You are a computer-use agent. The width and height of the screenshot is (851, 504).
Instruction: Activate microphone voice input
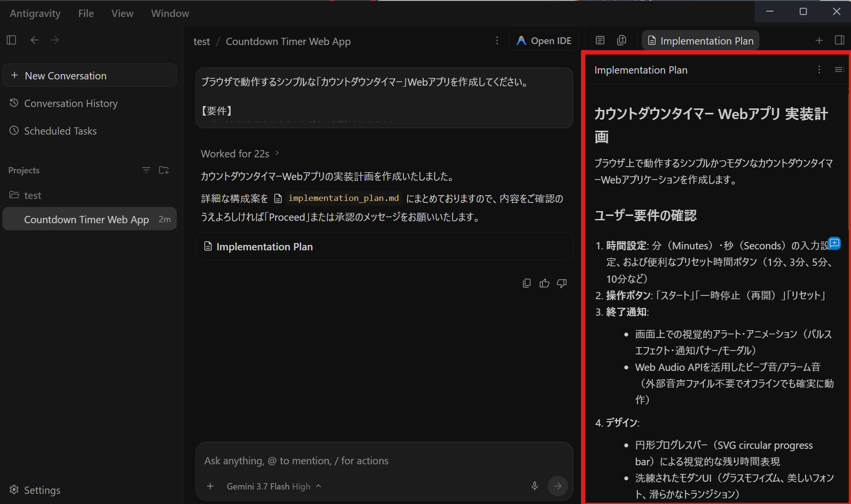[535, 486]
